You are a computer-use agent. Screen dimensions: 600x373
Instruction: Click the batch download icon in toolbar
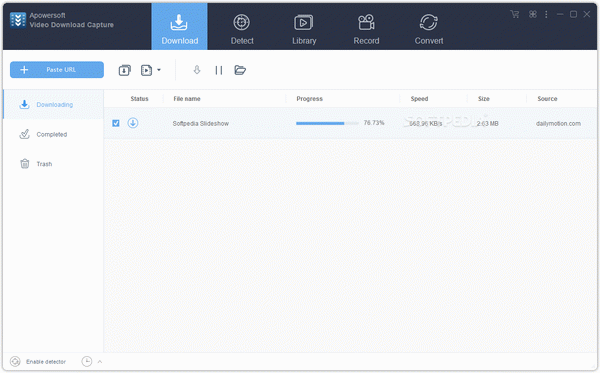pyautogui.click(x=124, y=70)
